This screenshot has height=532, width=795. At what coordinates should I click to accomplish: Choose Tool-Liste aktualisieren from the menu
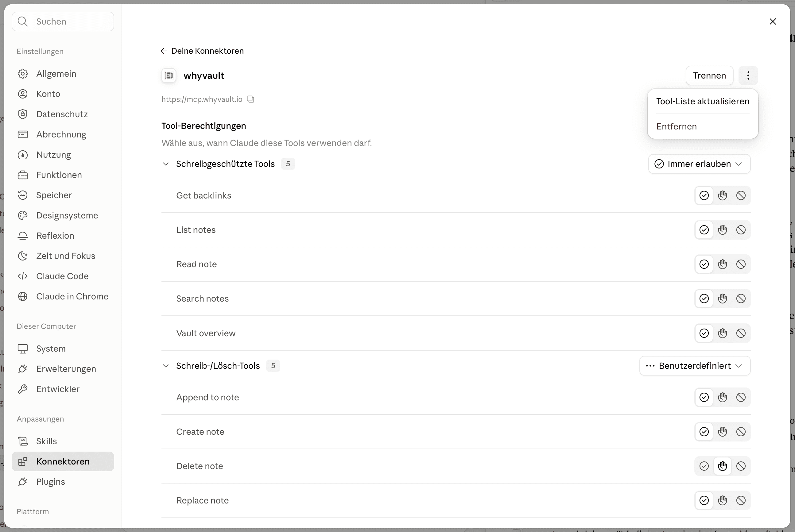click(x=703, y=102)
